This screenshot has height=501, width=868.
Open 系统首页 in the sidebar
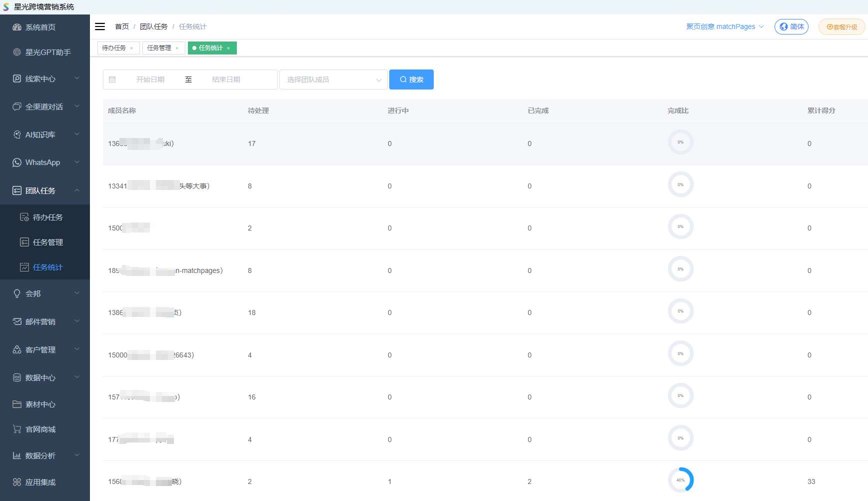pyautogui.click(x=45, y=27)
